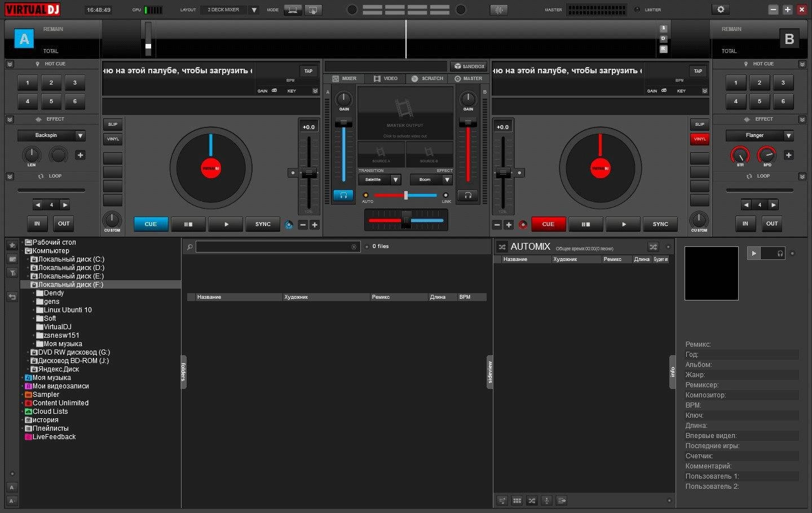Viewport: 812px width, 513px height.
Task: Click the deck B volume fader handle
Action: [x=467, y=122]
